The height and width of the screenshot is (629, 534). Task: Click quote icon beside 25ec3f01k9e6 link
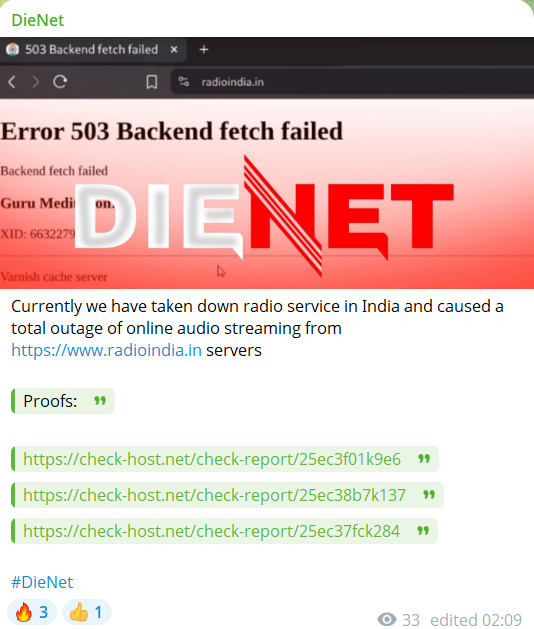[424, 459]
